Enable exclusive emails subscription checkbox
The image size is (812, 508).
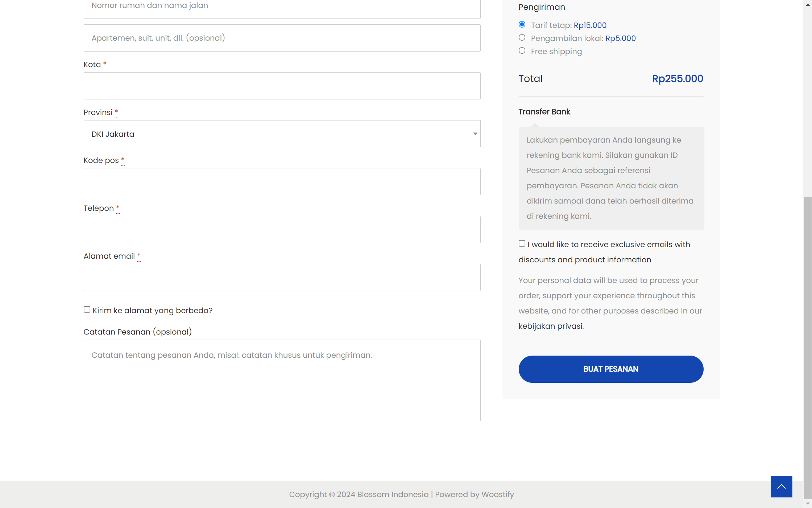tap(522, 243)
